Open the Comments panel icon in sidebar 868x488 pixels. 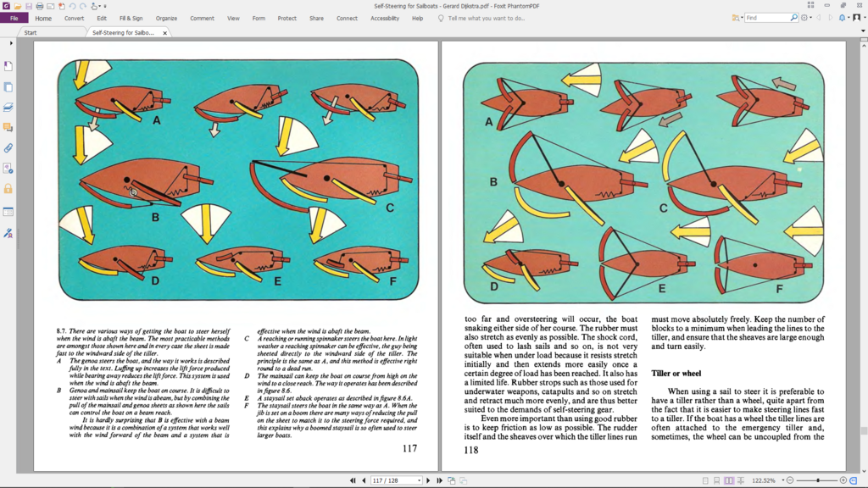(8, 128)
